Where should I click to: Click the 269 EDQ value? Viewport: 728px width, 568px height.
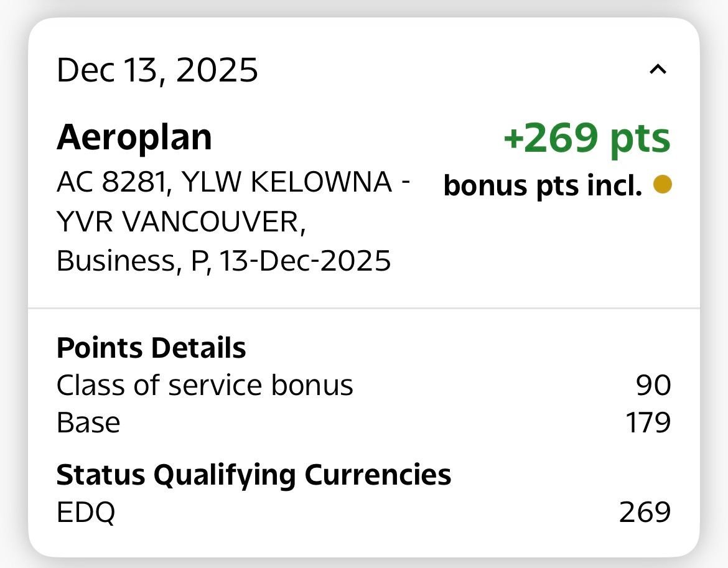click(645, 511)
